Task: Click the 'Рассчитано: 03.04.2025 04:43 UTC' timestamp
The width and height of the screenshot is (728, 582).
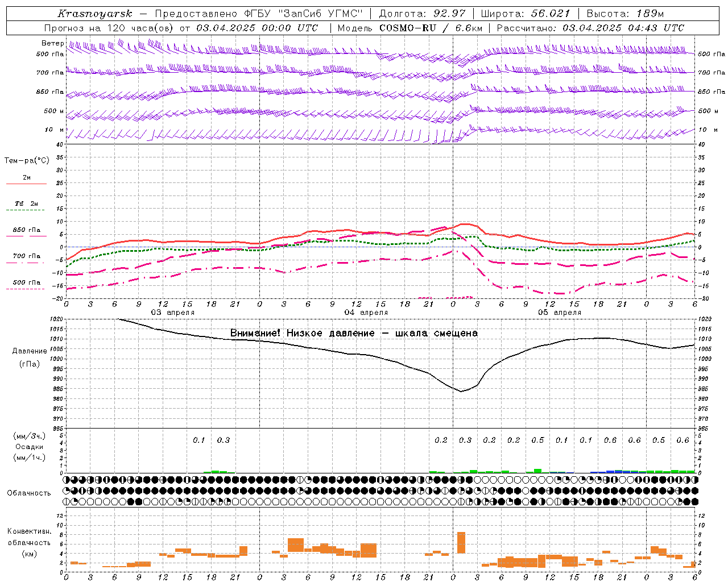Action: tap(590, 28)
